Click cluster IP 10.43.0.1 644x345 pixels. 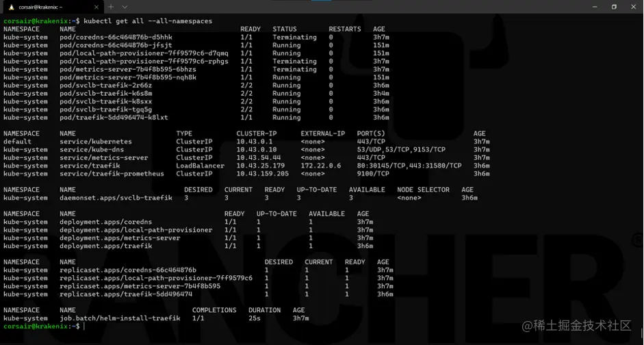pos(255,141)
